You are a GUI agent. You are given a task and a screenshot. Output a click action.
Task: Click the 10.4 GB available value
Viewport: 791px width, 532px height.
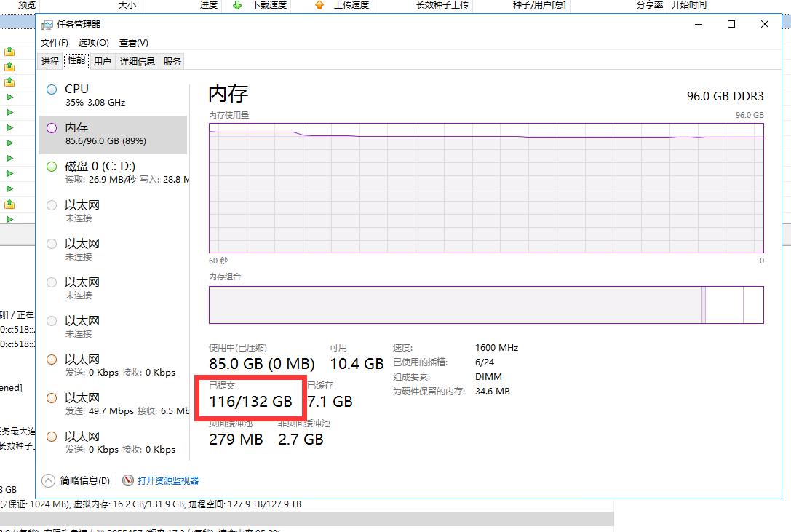click(357, 364)
